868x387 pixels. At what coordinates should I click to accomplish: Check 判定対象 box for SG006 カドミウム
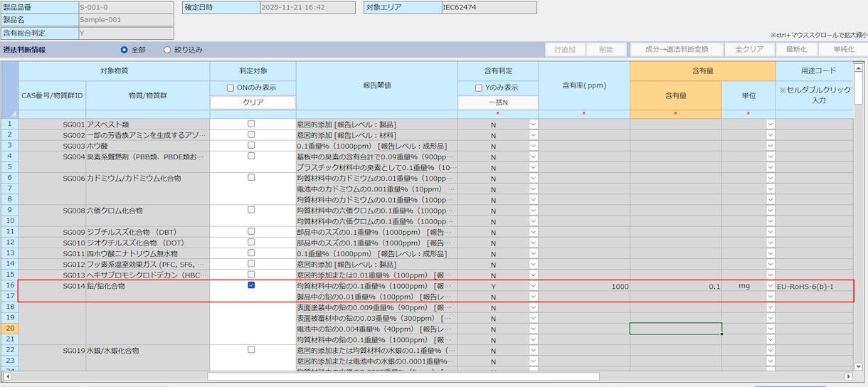point(251,178)
